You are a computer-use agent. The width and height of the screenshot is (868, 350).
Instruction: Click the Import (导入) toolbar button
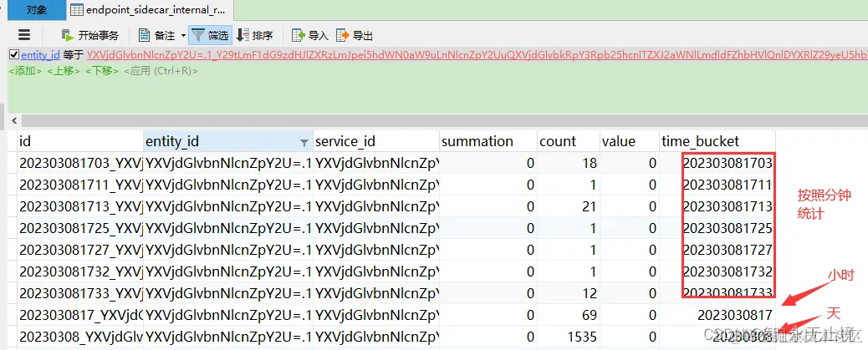(310, 35)
